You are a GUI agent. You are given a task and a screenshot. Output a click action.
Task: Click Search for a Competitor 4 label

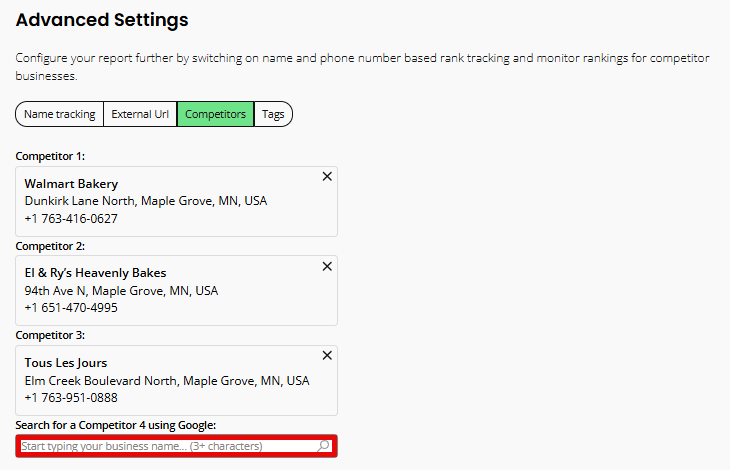tap(115, 425)
